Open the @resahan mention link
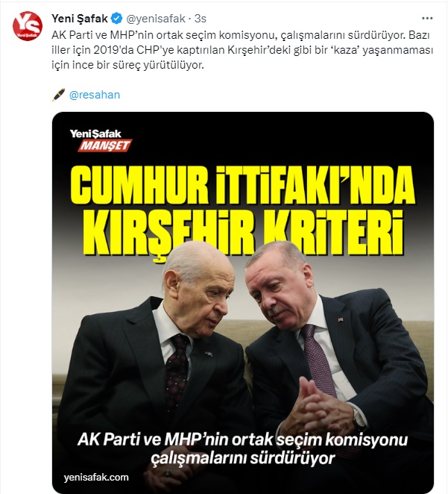Screen dimensions: 448x494 click(x=95, y=95)
